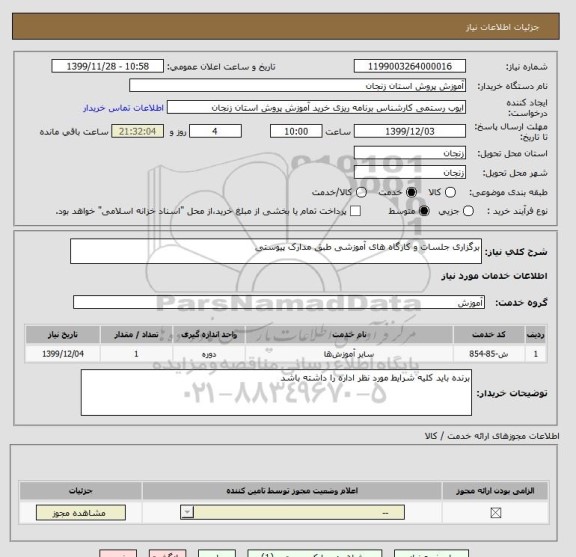Click the توضیحات خریدار text box
Viewport: 576px width, 557px height.
(x=276, y=393)
